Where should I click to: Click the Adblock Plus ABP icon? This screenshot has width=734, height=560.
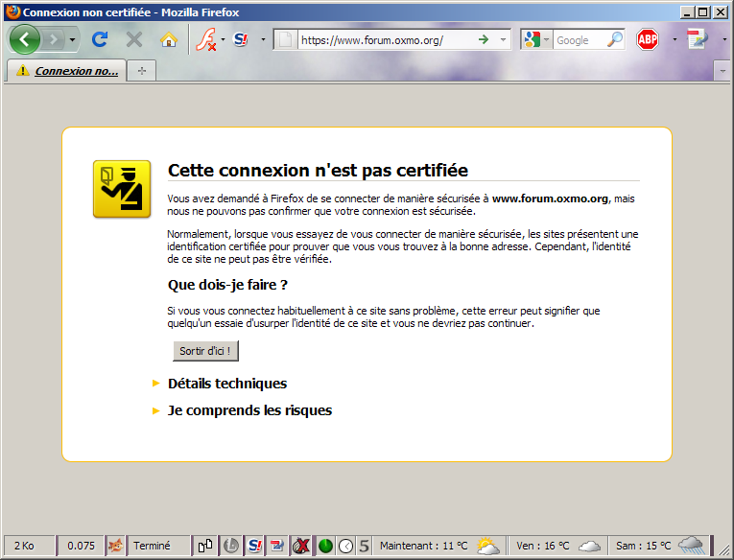pyautogui.click(x=648, y=39)
